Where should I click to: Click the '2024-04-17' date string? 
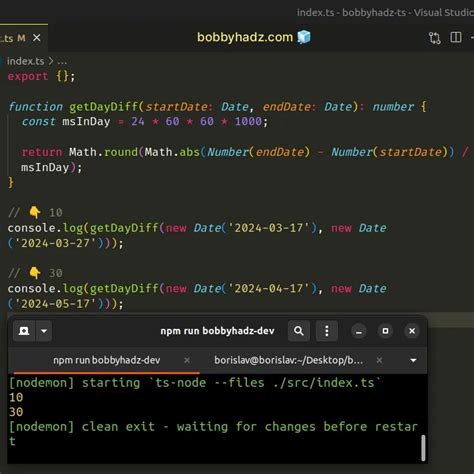268,288
